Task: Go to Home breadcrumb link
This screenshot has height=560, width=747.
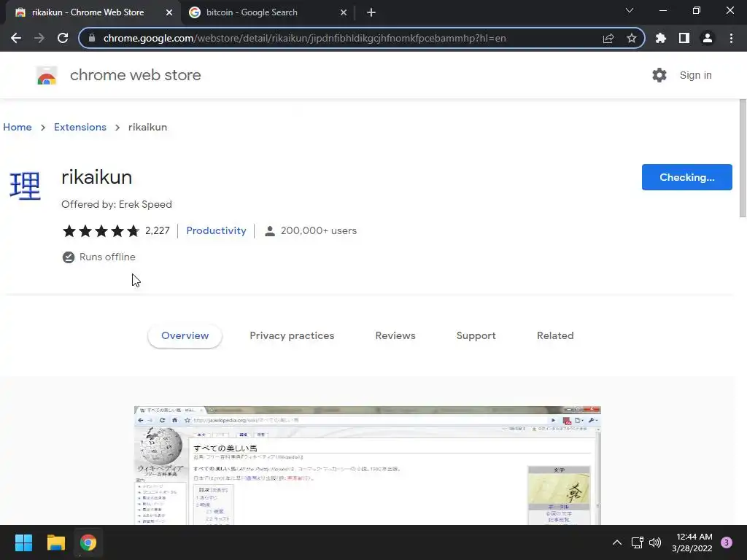Action: pyautogui.click(x=18, y=127)
